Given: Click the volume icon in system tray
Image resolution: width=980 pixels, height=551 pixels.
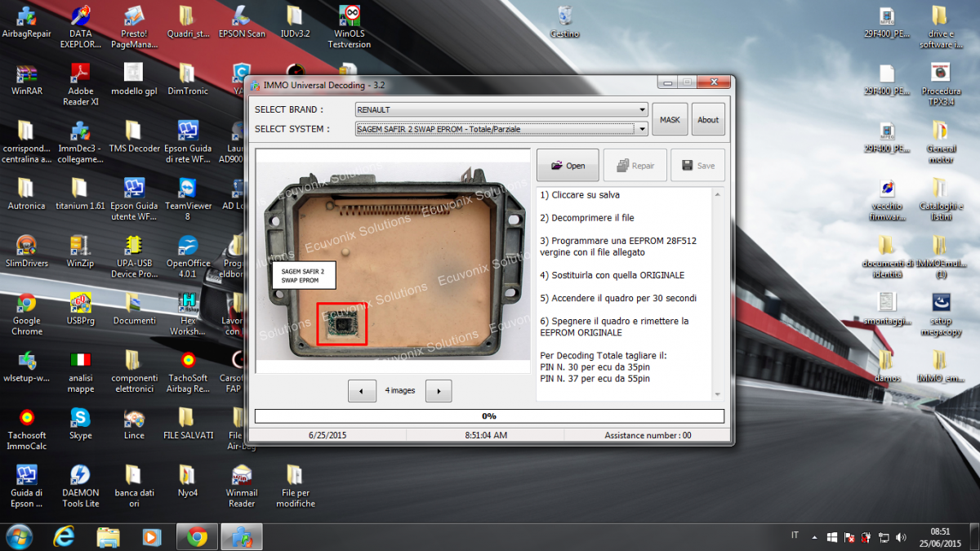Looking at the screenshot, I should (x=901, y=537).
